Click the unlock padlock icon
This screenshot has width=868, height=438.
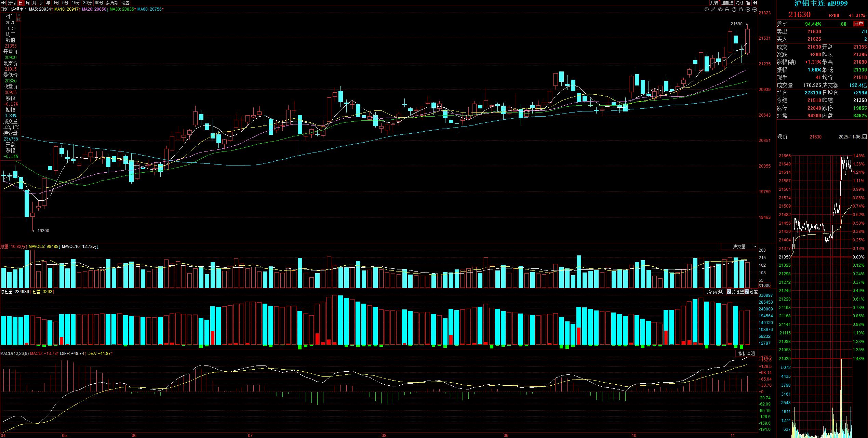pyautogui.click(x=741, y=9)
